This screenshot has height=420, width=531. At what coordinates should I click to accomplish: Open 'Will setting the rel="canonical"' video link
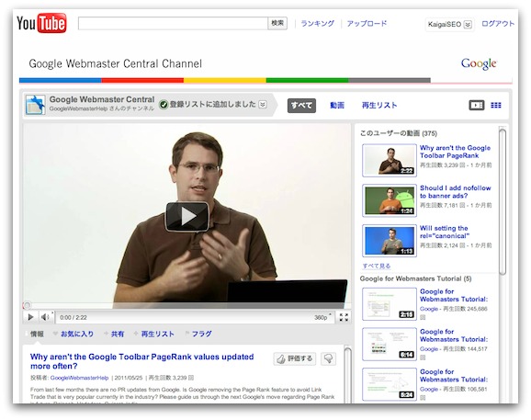[x=445, y=232]
